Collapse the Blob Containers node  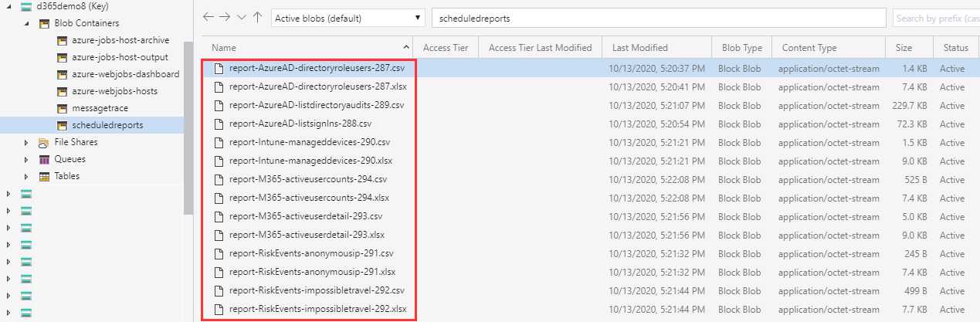(x=26, y=24)
